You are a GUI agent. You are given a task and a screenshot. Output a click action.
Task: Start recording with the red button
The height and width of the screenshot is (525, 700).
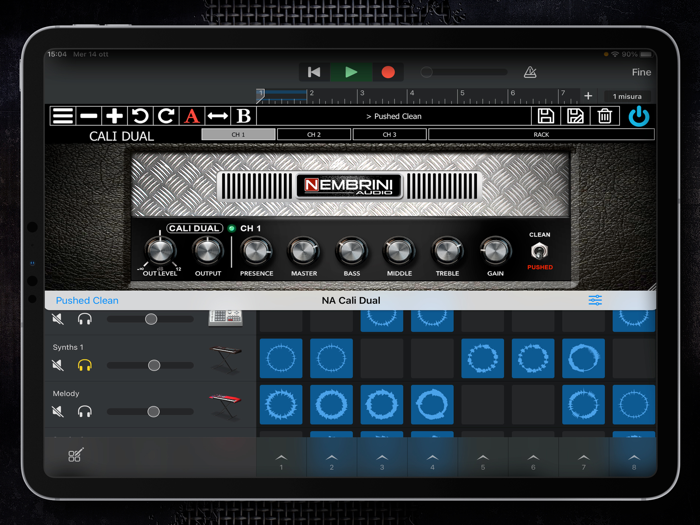coord(388,72)
